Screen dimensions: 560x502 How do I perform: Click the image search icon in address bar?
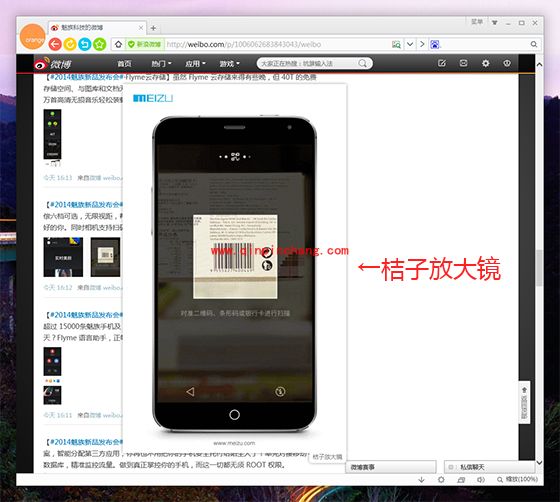pyautogui.click(x=396, y=44)
